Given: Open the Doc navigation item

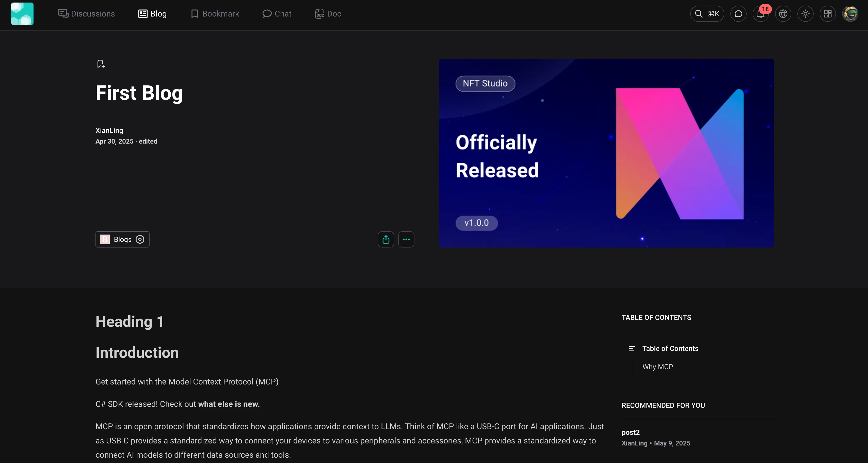Looking at the screenshot, I should pos(328,14).
